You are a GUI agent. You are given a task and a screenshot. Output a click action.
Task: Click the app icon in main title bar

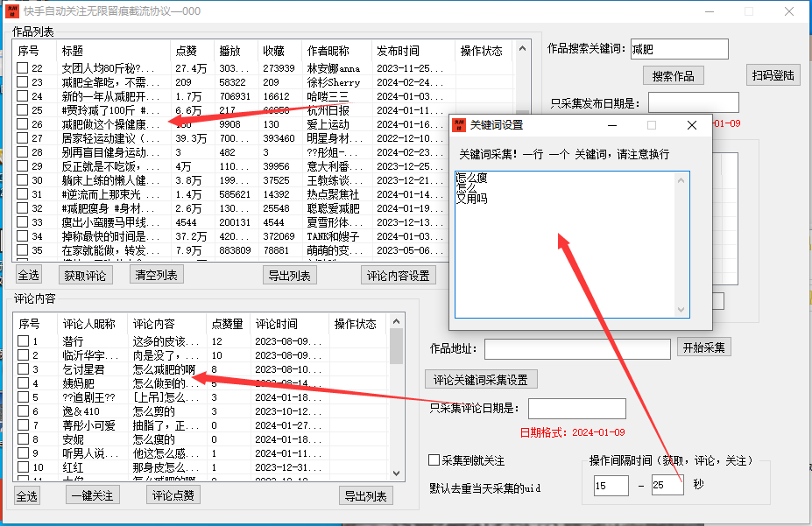(10, 11)
